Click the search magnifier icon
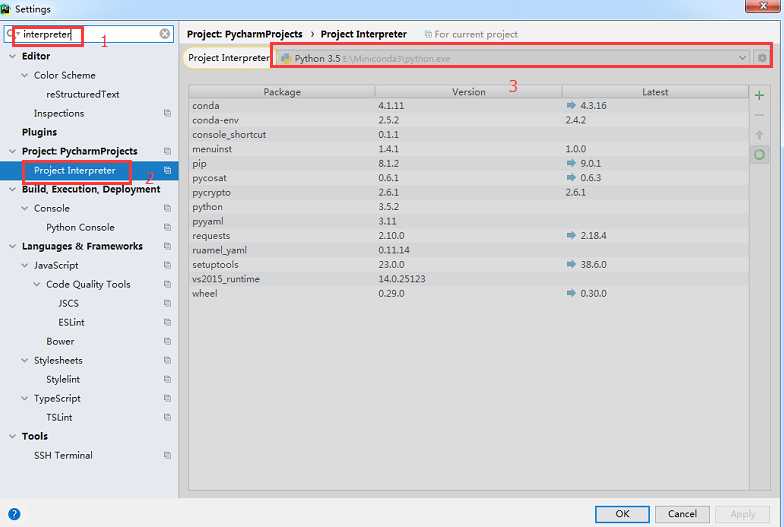784x527 pixels. coord(10,34)
